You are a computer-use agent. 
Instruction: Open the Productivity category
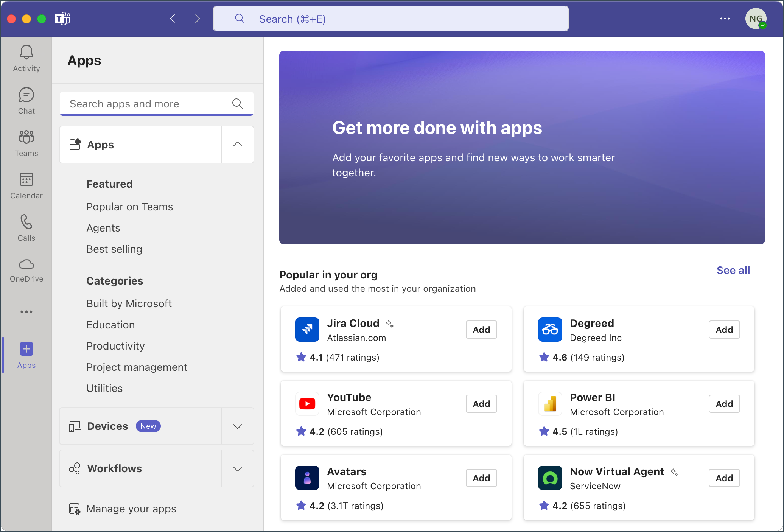115,346
